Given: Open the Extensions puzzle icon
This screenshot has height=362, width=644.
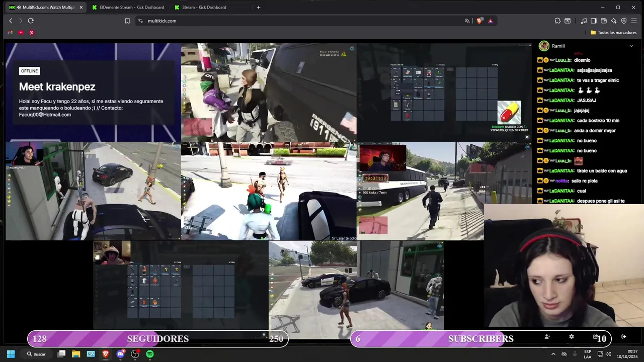Looking at the screenshot, I should click(557, 21).
